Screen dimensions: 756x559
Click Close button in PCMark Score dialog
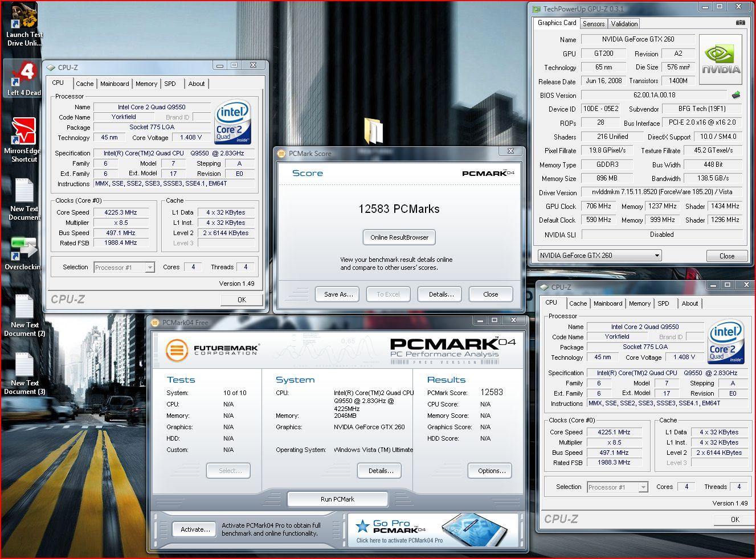(x=491, y=294)
